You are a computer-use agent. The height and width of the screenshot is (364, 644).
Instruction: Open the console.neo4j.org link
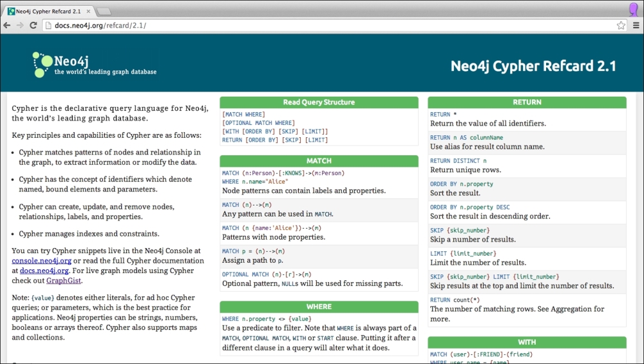[41, 260]
